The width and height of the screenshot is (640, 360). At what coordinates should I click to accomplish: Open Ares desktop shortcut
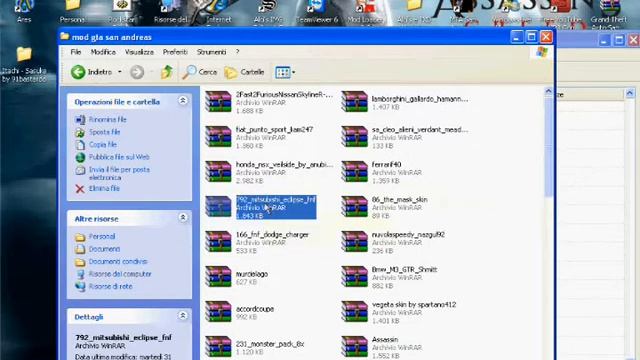point(24,11)
